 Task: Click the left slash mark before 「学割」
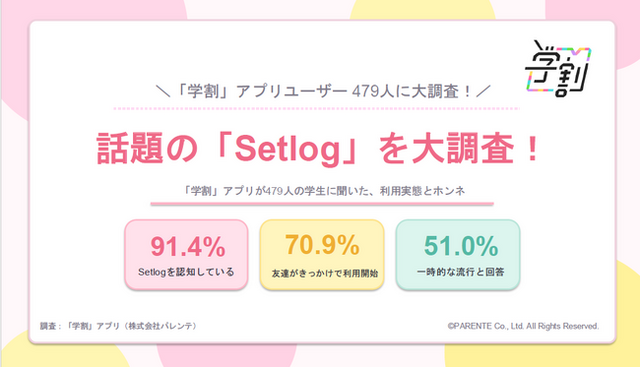point(163,91)
